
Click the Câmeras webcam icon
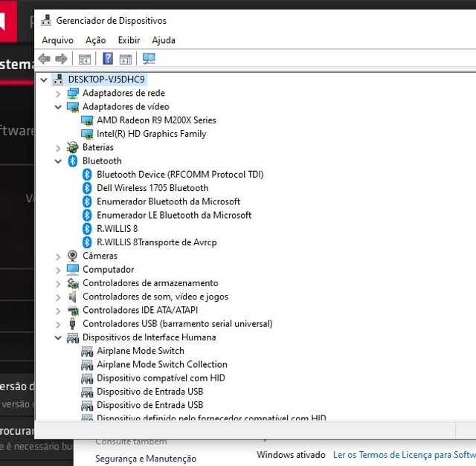[x=72, y=256]
